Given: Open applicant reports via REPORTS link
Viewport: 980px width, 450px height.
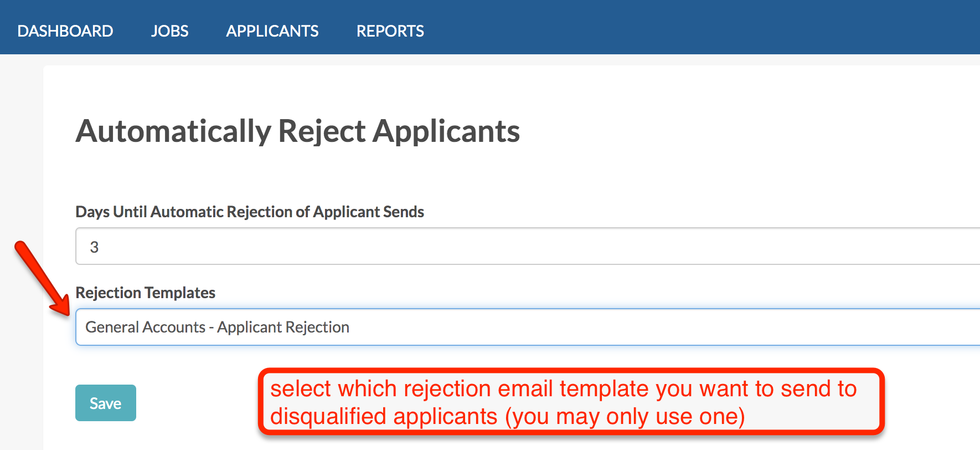Looking at the screenshot, I should (x=390, y=31).
